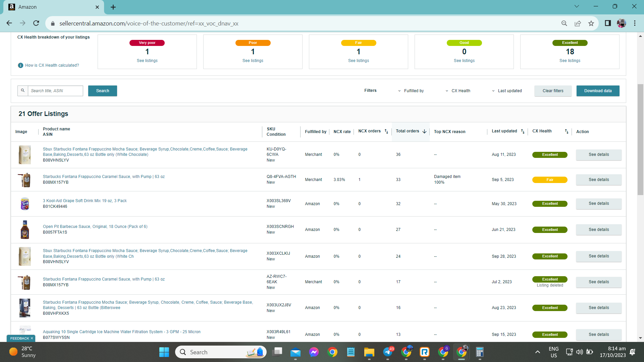
Task: Open How is CX Health calculated link
Action: (x=52, y=65)
